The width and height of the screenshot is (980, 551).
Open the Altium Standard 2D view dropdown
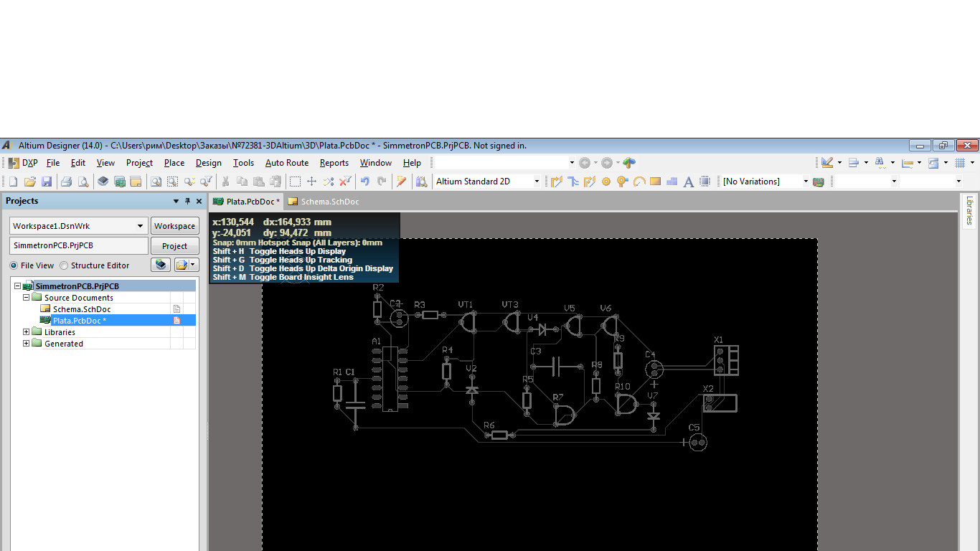tap(536, 182)
